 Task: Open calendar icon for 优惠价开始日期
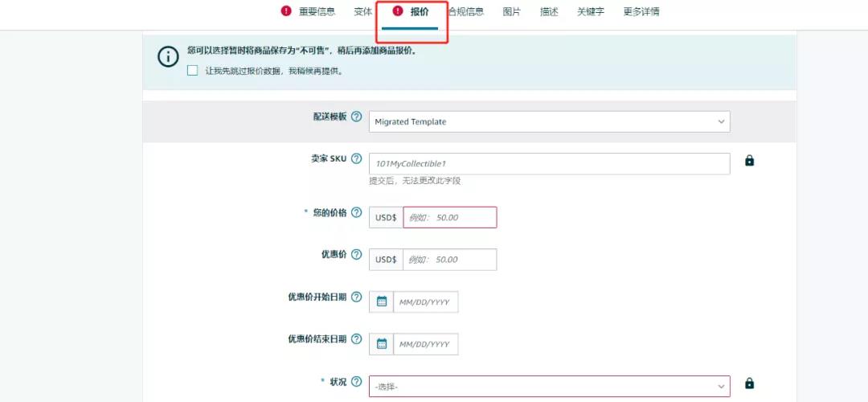pyautogui.click(x=382, y=302)
